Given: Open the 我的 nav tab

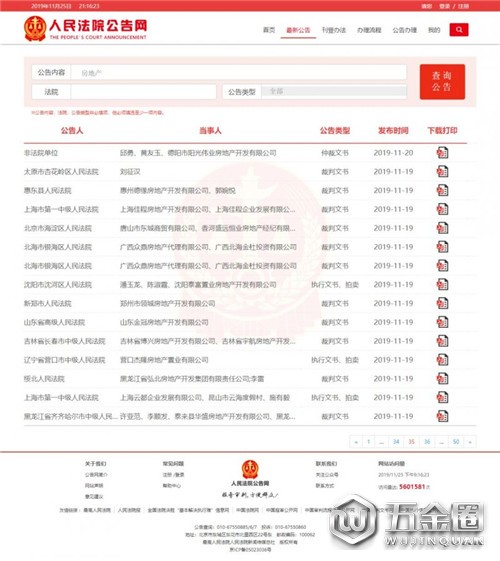Looking at the screenshot, I should [x=434, y=30].
